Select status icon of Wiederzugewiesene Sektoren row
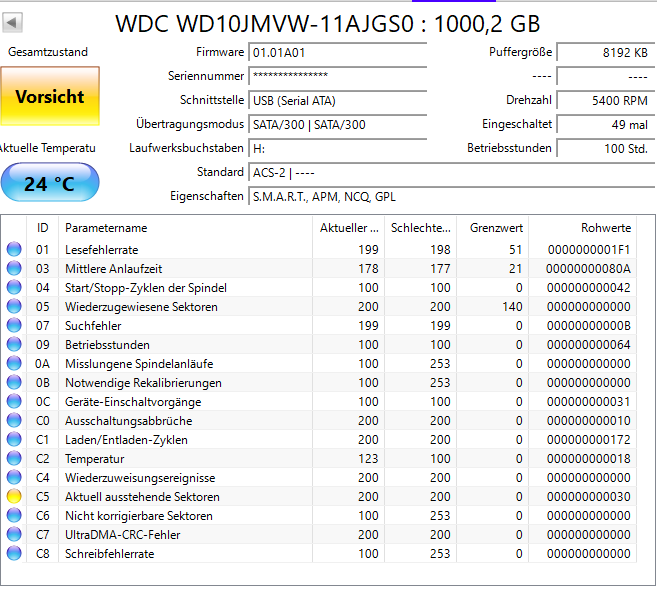This screenshot has height=591, width=657. click(x=14, y=306)
